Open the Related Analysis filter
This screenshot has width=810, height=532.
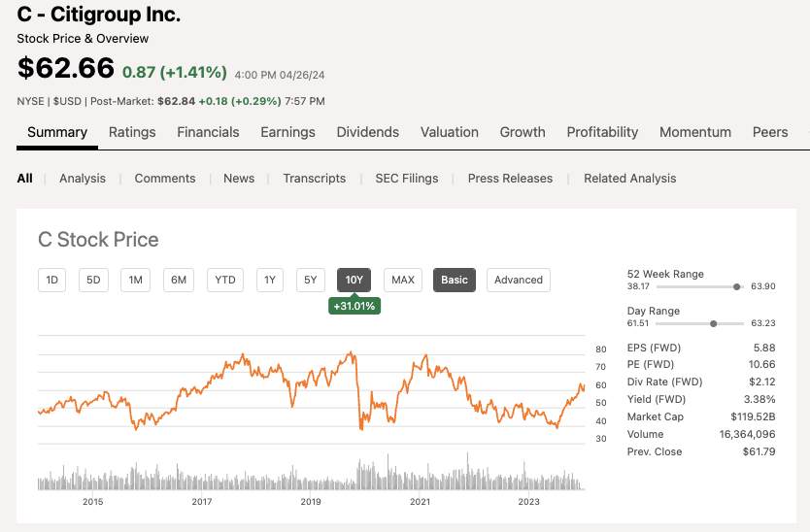click(629, 179)
